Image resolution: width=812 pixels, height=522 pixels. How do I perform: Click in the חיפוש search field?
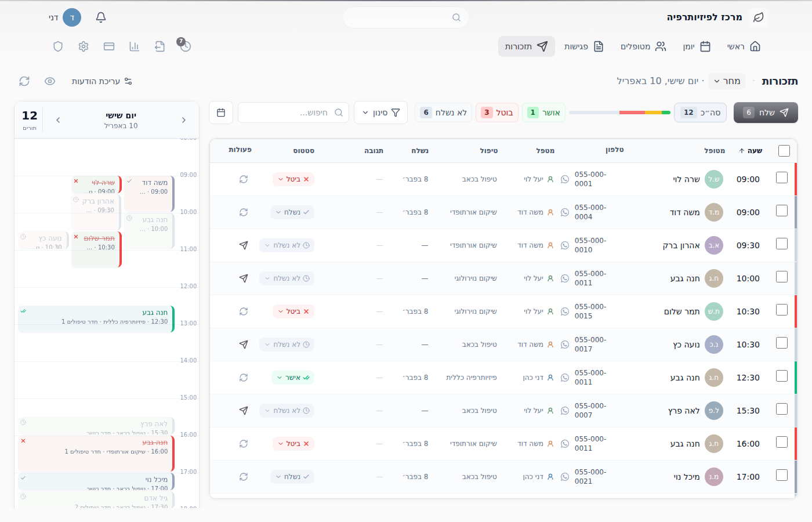tap(293, 113)
